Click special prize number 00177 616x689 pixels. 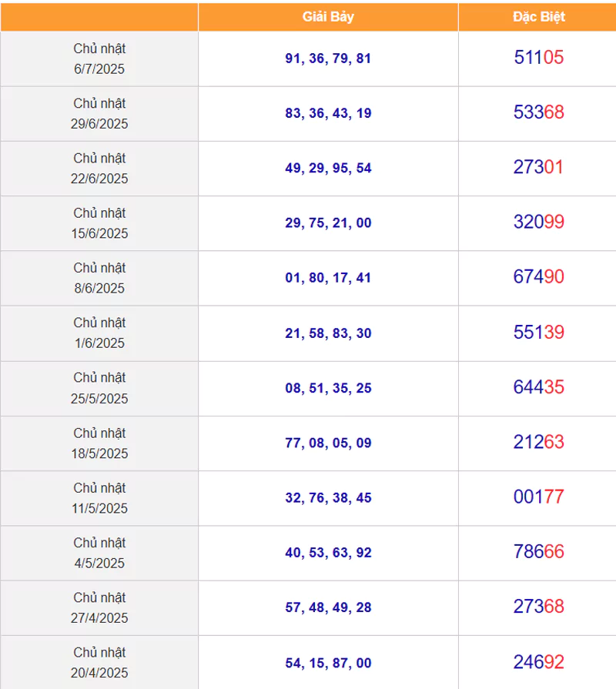[x=539, y=497]
